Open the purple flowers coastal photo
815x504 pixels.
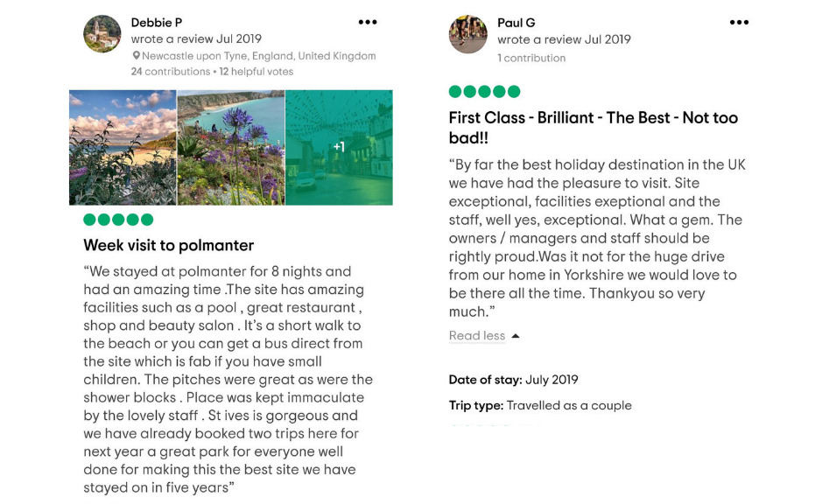click(231, 147)
